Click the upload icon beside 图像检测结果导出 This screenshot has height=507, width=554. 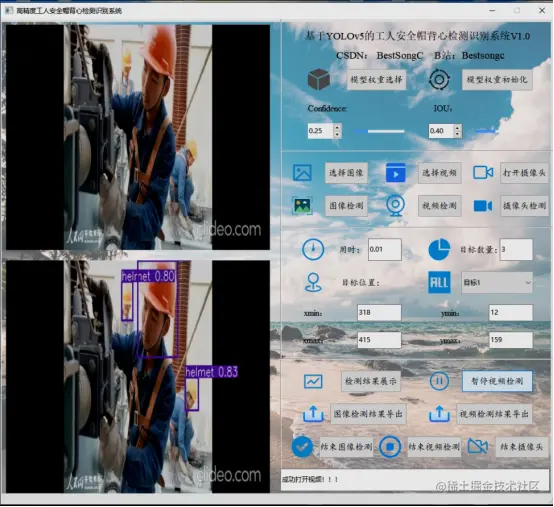pos(313,413)
